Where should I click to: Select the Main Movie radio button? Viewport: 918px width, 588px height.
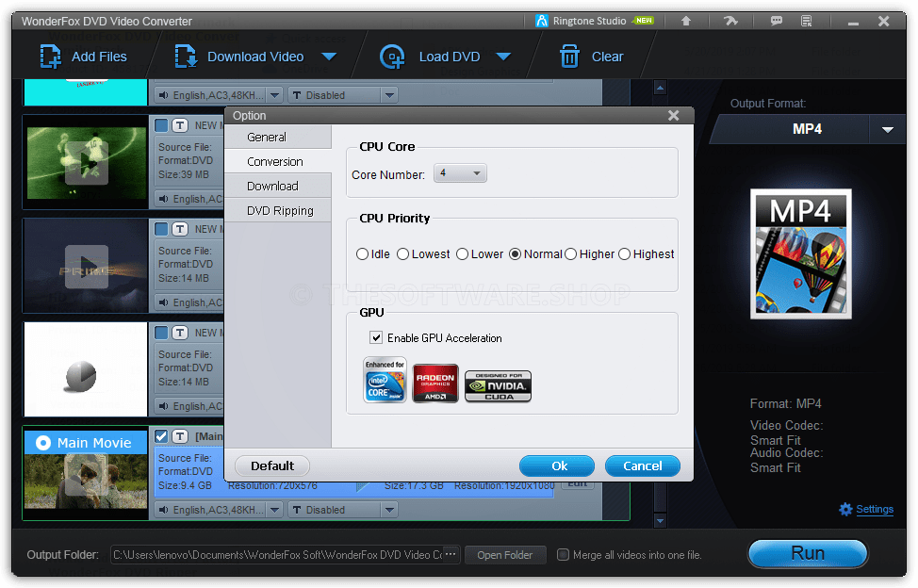[43, 443]
